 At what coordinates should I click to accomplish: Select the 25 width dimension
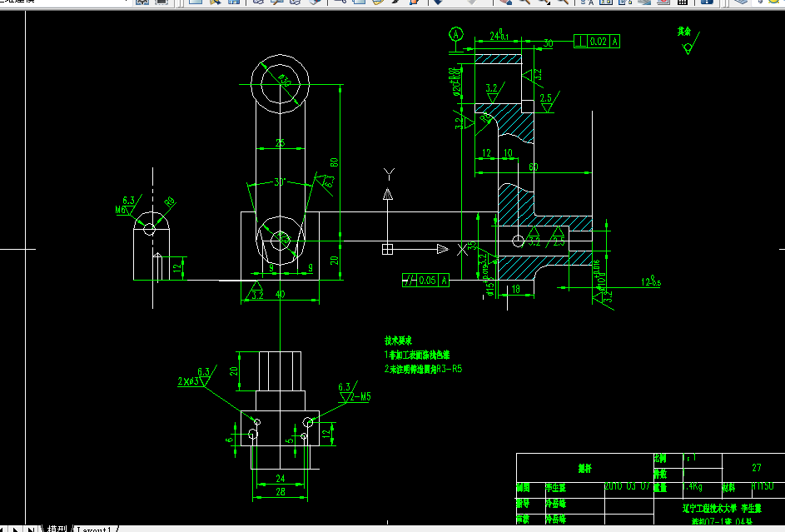(280, 143)
